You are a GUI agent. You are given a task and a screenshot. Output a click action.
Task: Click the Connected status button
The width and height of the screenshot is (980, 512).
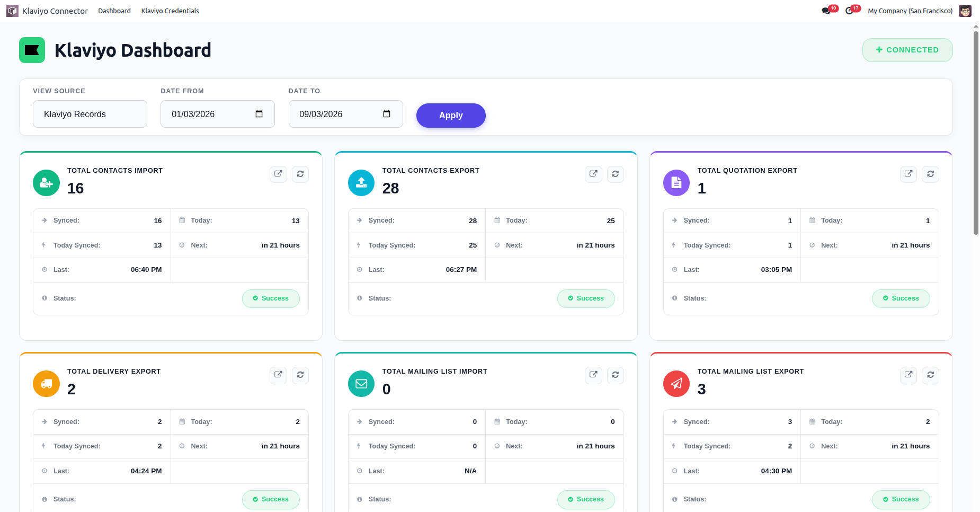[907, 50]
